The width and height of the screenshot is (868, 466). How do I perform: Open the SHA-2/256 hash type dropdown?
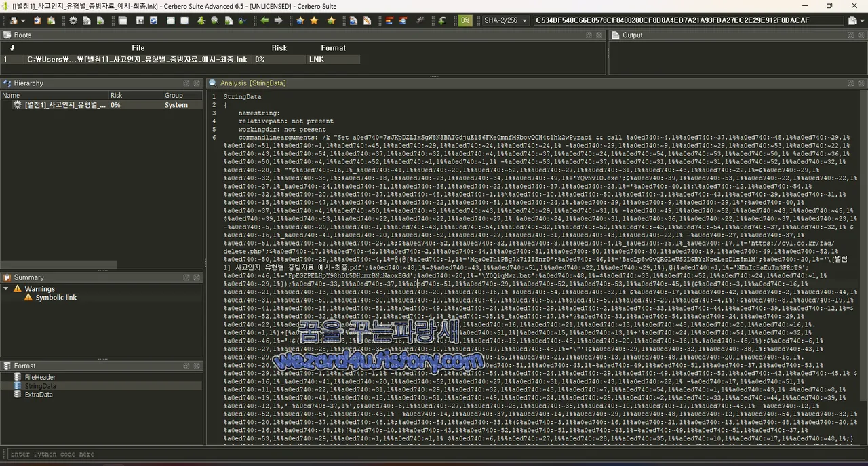[x=505, y=21]
